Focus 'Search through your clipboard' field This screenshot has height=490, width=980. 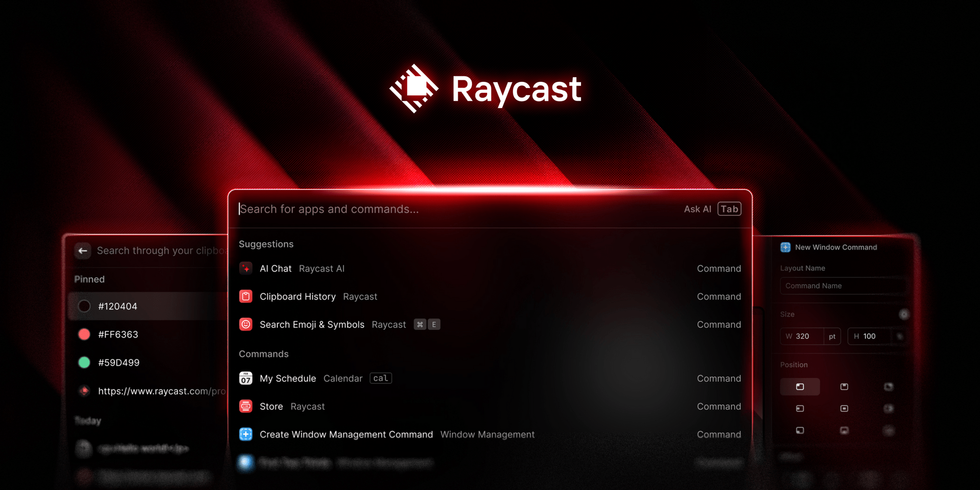pos(162,251)
